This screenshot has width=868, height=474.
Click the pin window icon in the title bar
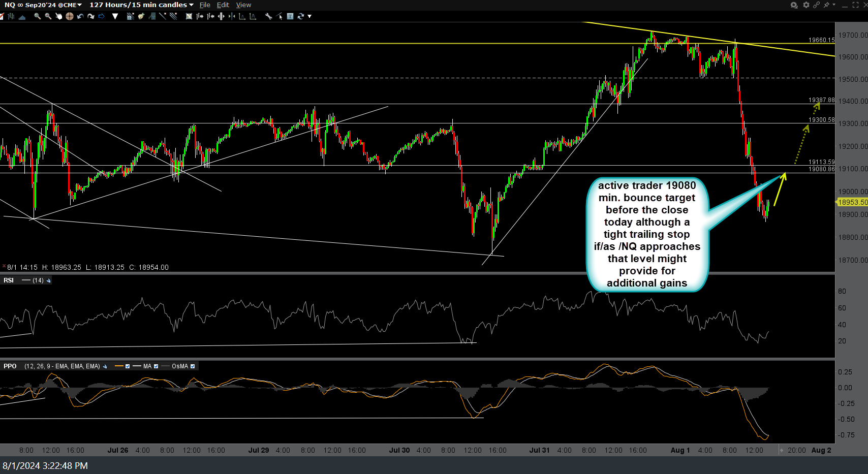826,5
